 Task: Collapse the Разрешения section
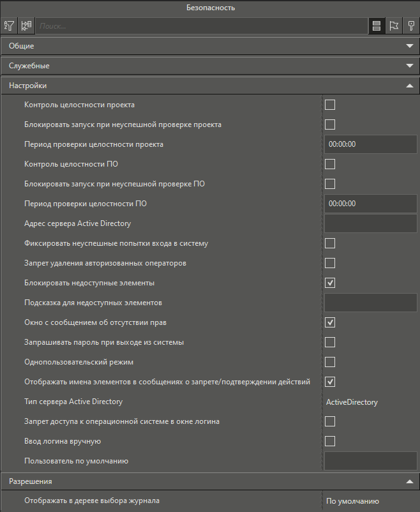pyautogui.click(x=409, y=481)
